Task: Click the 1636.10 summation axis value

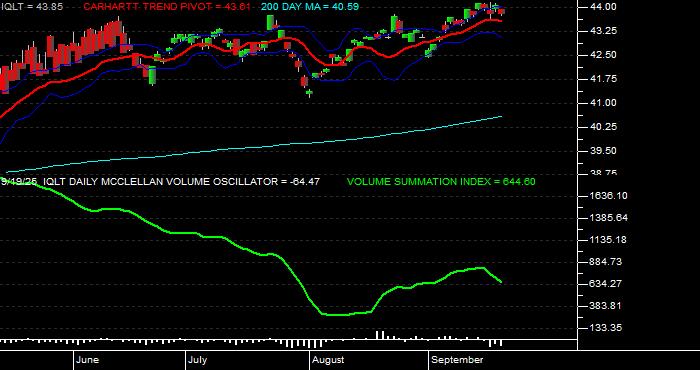Action: (608, 196)
